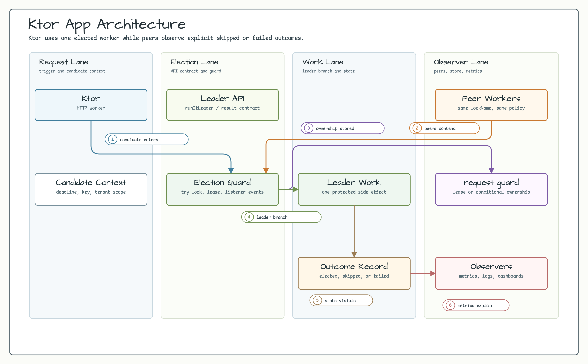Click the 'ownership stored' label text
The image size is (588, 364).
tap(335, 128)
